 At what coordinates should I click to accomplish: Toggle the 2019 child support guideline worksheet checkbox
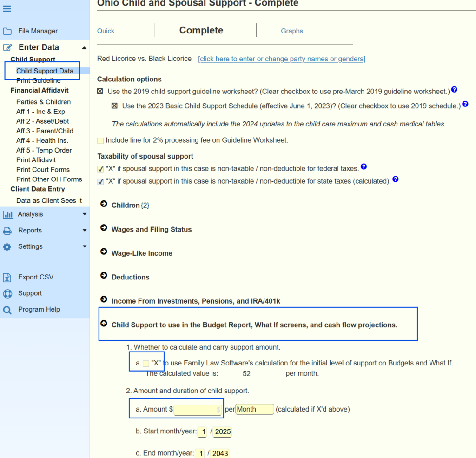point(100,92)
